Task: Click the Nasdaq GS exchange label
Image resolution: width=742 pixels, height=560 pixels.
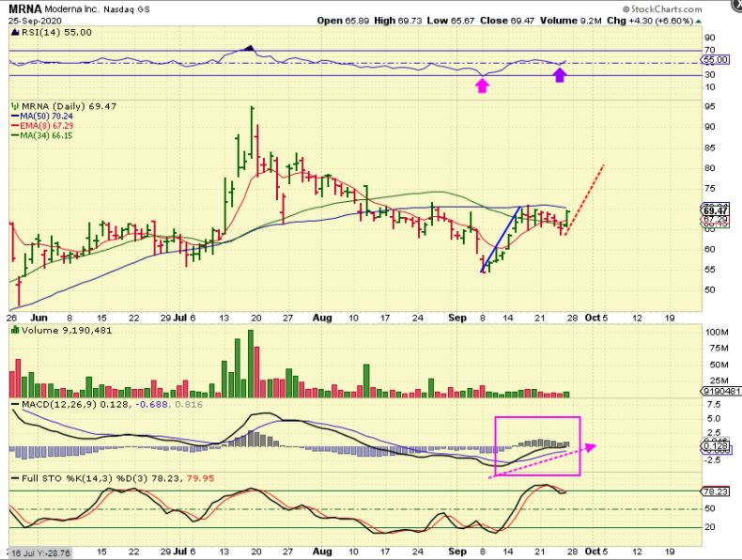Action: [x=127, y=9]
